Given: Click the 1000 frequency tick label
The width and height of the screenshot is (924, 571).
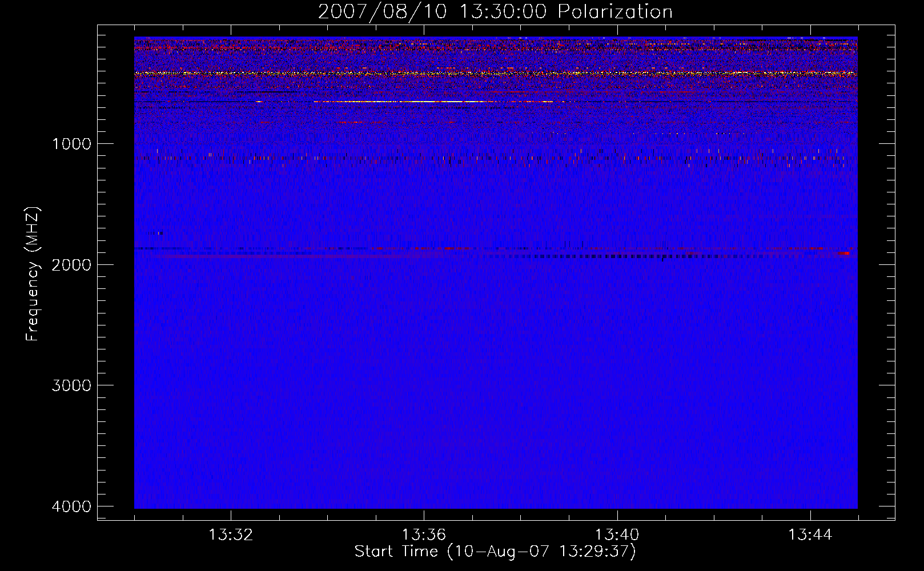Looking at the screenshot, I should coord(71,144).
